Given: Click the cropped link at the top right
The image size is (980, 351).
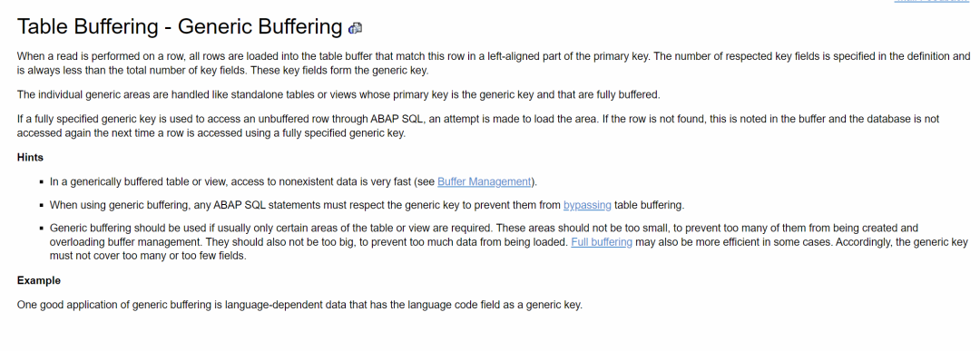Looking at the screenshot, I should (x=932, y=1).
